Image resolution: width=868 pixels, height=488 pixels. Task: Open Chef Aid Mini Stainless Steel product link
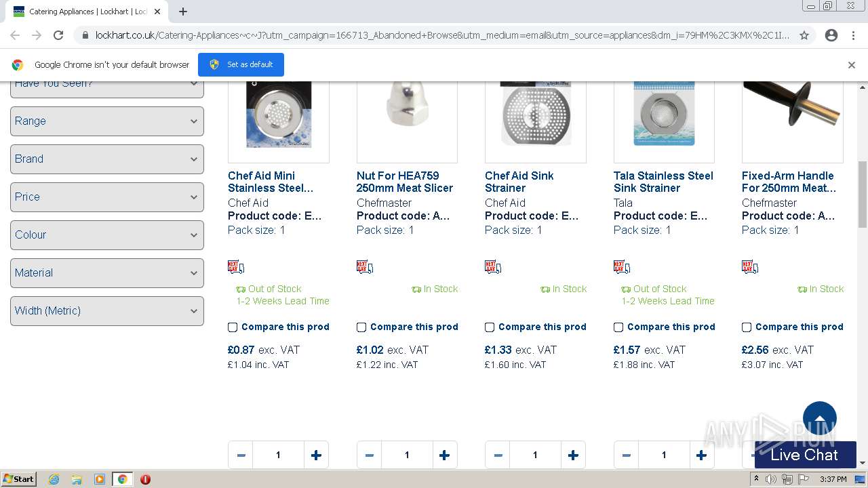coord(271,182)
